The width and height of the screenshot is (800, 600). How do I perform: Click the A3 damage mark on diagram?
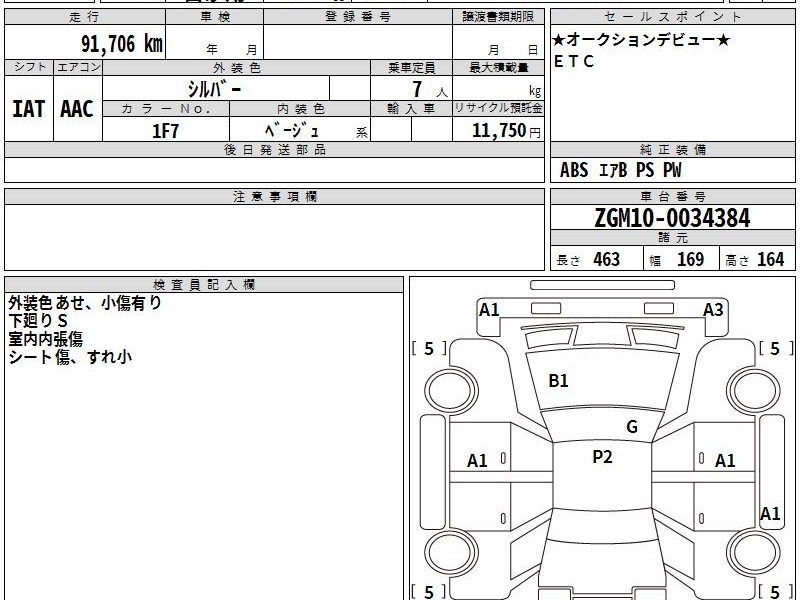point(713,310)
